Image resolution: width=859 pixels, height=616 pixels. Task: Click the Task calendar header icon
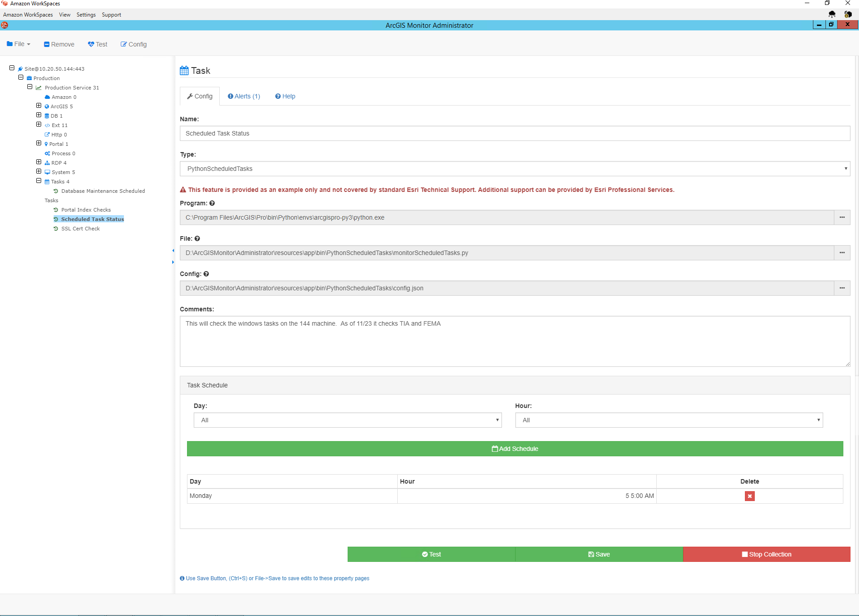pos(184,71)
